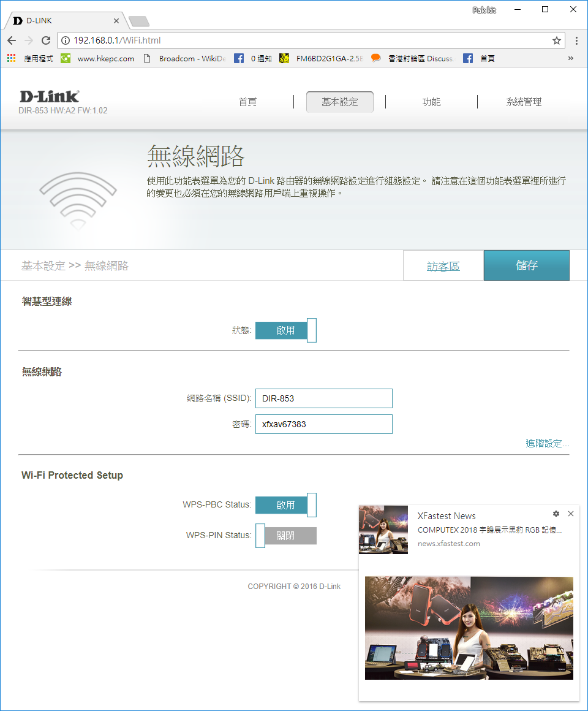Minimize the Chrome window
Screen dimensions: 588x711
tap(518, 10)
